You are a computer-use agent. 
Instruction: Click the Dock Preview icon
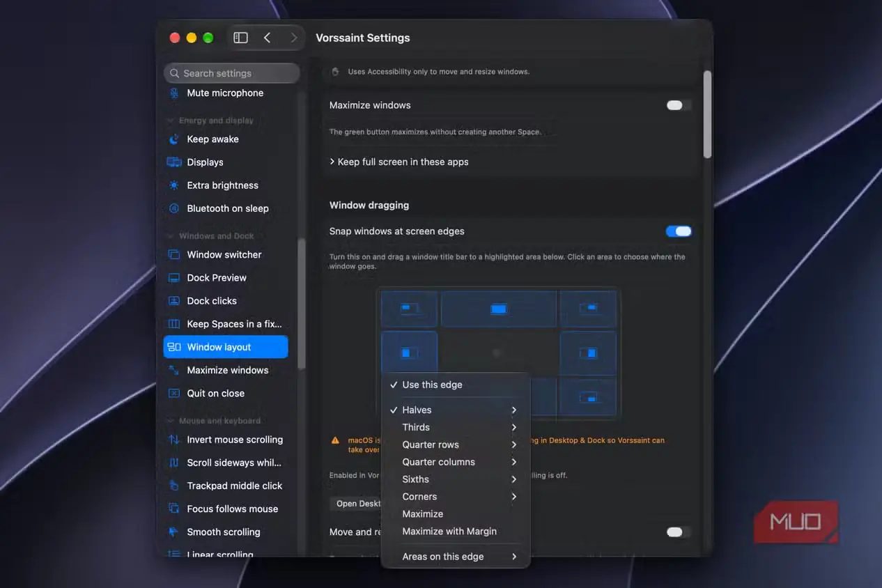pos(174,278)
